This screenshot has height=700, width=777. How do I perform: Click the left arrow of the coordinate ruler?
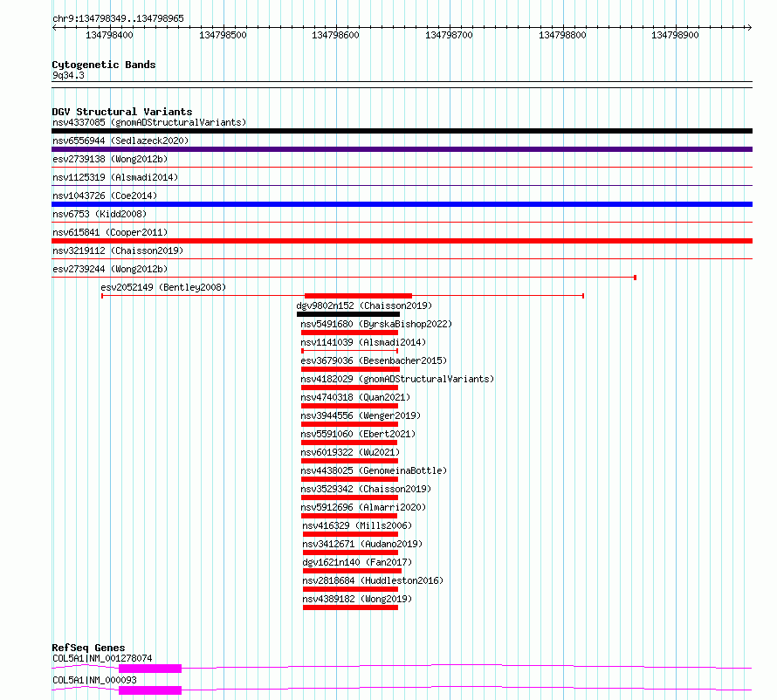tap(54, 28)
